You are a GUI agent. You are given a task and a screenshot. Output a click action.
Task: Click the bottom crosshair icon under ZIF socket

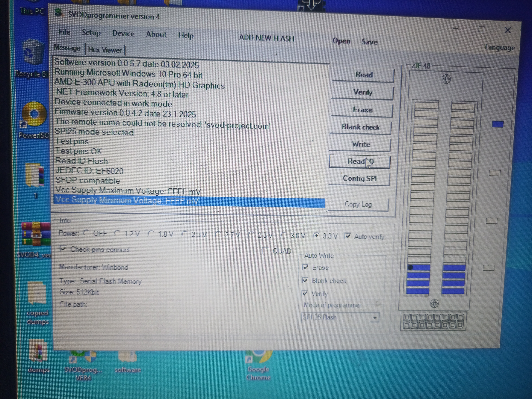point(434,303)
